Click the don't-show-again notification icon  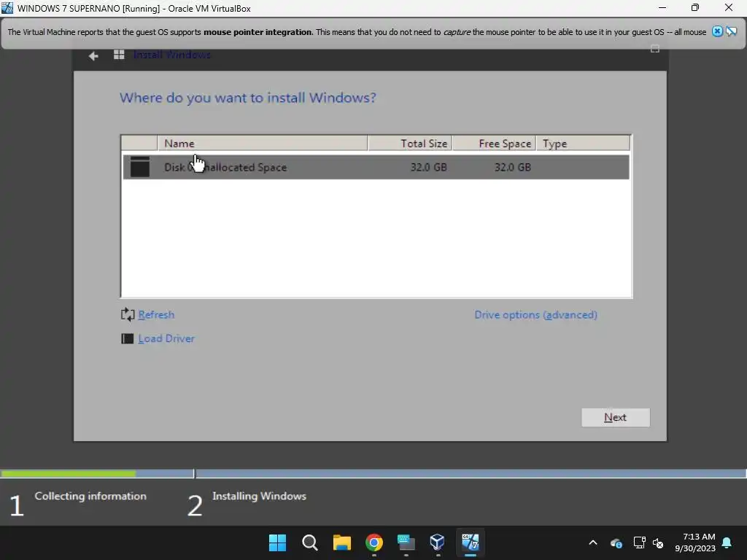pos(731,31)
